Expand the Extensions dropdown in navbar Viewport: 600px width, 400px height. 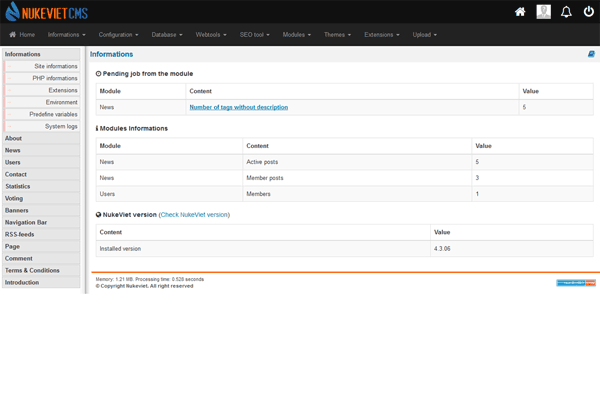381,35
